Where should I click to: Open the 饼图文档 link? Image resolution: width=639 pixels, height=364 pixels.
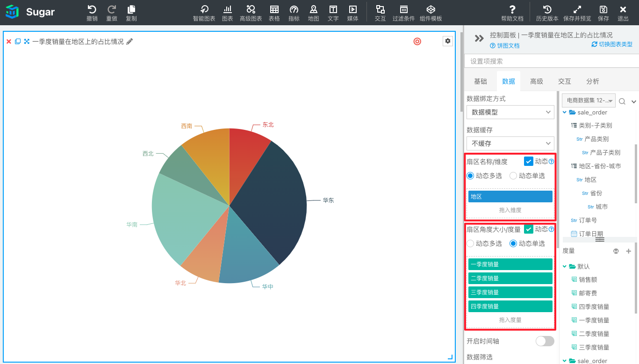505,46
